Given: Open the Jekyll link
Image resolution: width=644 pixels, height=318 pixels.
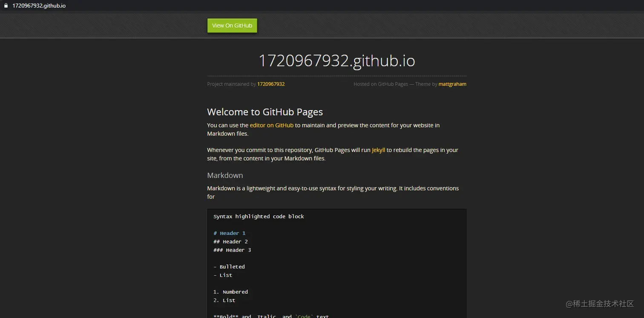Looking at the screenshot, I should [378, 150].
